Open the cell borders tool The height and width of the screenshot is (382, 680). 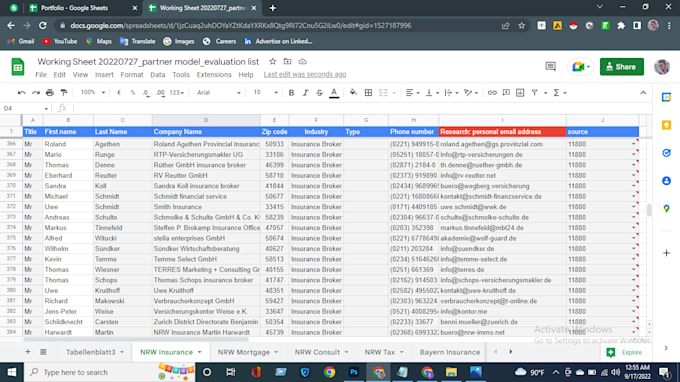point(368,93)
